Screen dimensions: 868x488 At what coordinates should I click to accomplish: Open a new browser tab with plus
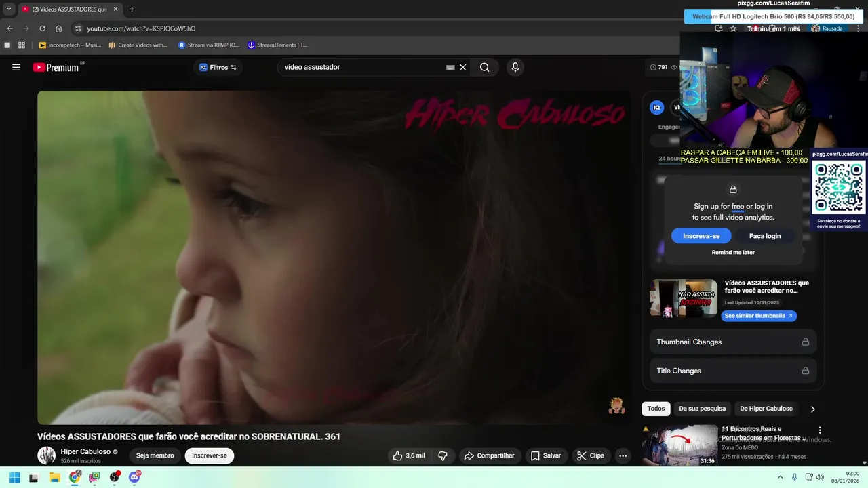(132, 9)
